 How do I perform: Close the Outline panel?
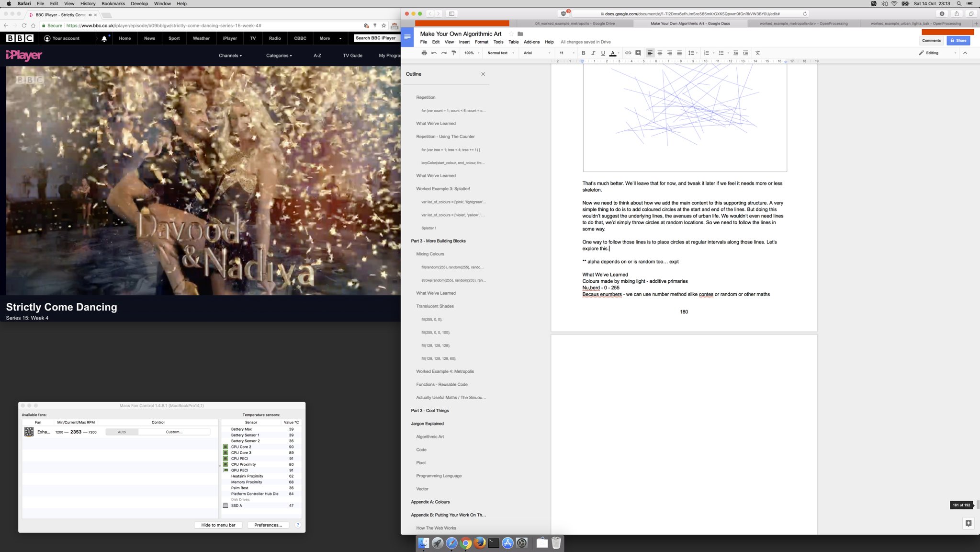[x=483, y=74]
